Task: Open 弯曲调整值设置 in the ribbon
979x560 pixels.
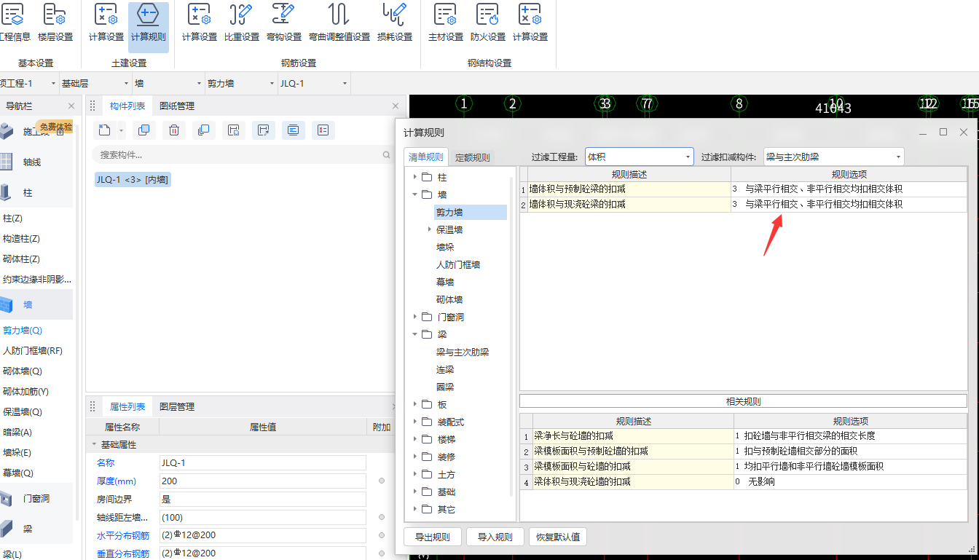Action: pos(339,23)
